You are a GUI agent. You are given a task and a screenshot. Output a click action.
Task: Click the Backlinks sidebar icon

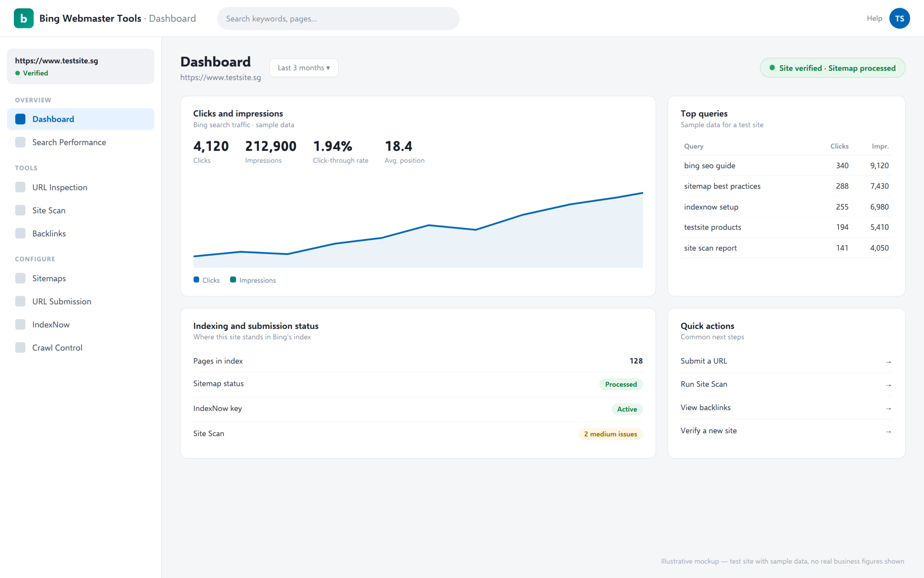pos(20,234)
